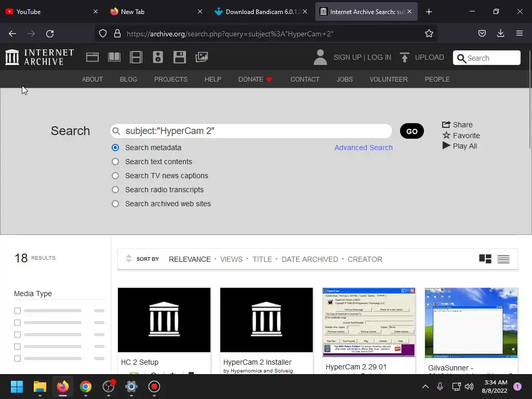Open the VOLUNTEER menu item
The height and width of the screenshot is (399, 532).
[x=389, y=79]
